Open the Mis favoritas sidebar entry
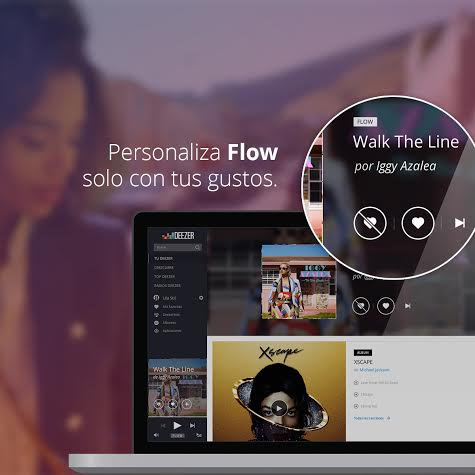The image size is (475, 475). [172, 307]
